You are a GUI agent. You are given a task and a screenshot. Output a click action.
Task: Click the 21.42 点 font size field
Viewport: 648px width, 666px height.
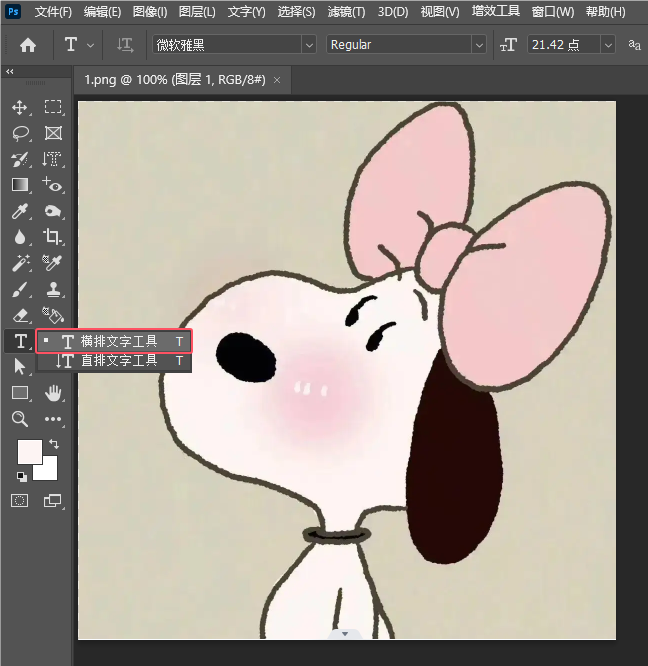[x=563, y=45]
